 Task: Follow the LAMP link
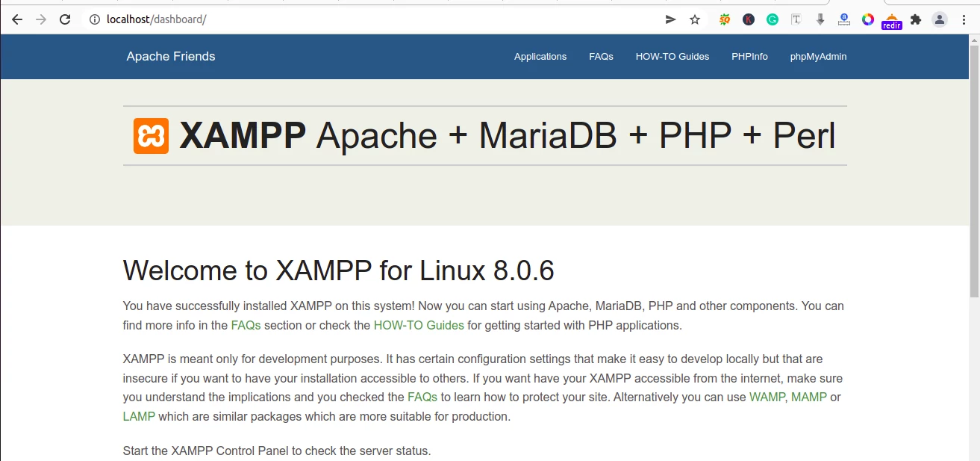(139, 416)
